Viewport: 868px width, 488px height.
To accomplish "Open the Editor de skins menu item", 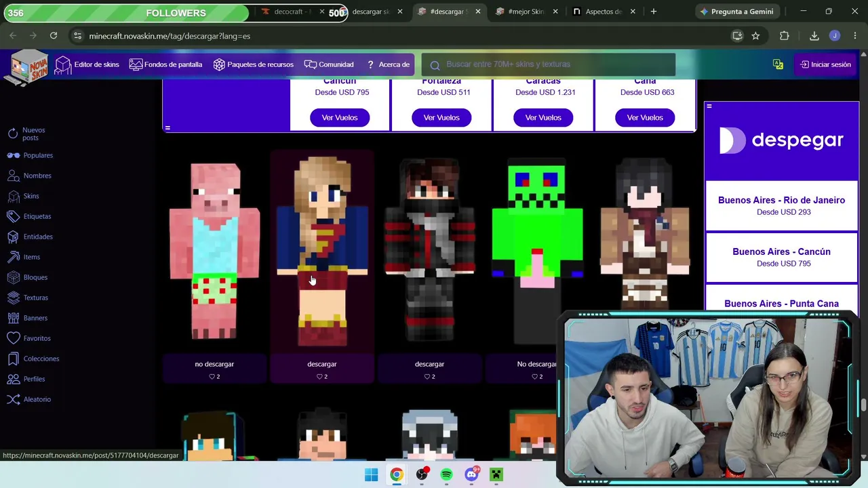I will (87, 64).
